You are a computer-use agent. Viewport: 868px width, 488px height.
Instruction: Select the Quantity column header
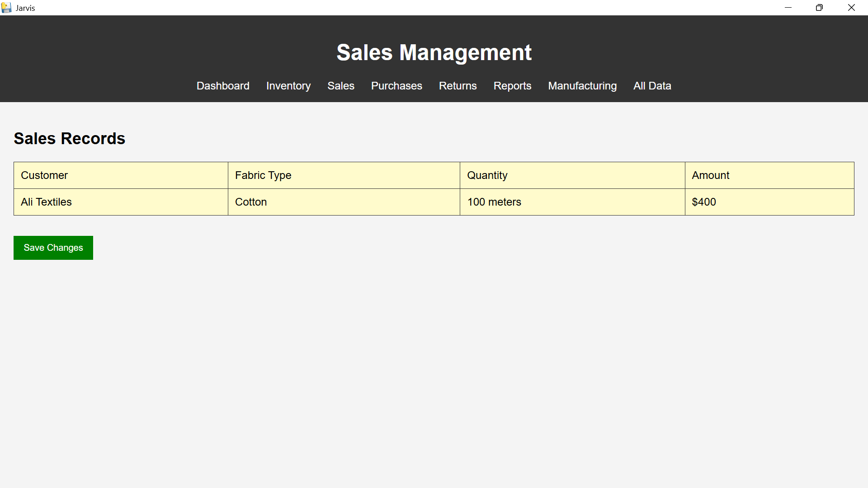(x=572, y=175)
